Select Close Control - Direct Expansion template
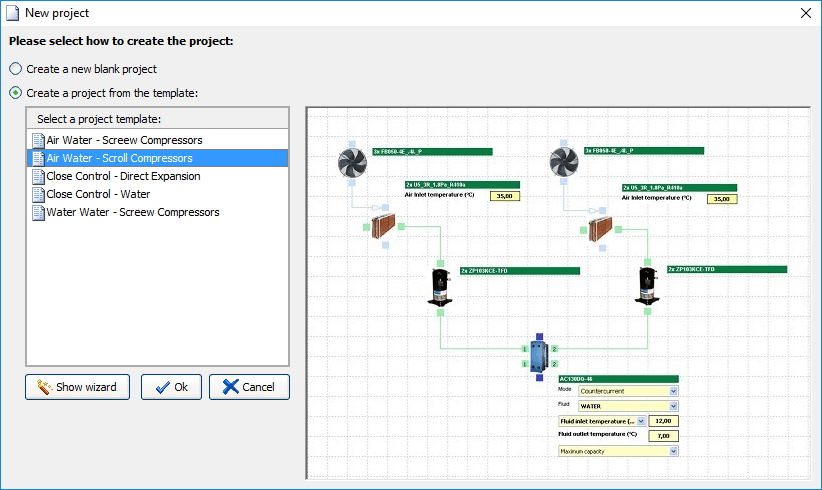The height and width of the screenshot is (490, 822). coord(123,176)
